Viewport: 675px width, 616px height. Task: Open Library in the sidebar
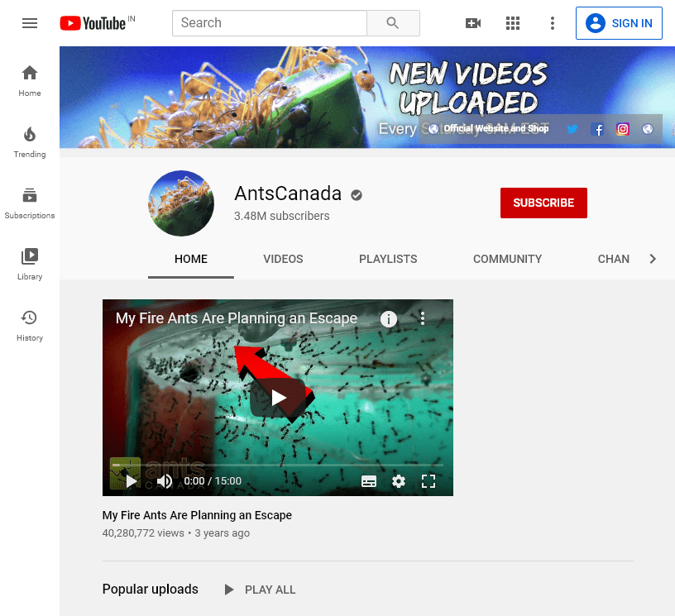click(30, 265)
